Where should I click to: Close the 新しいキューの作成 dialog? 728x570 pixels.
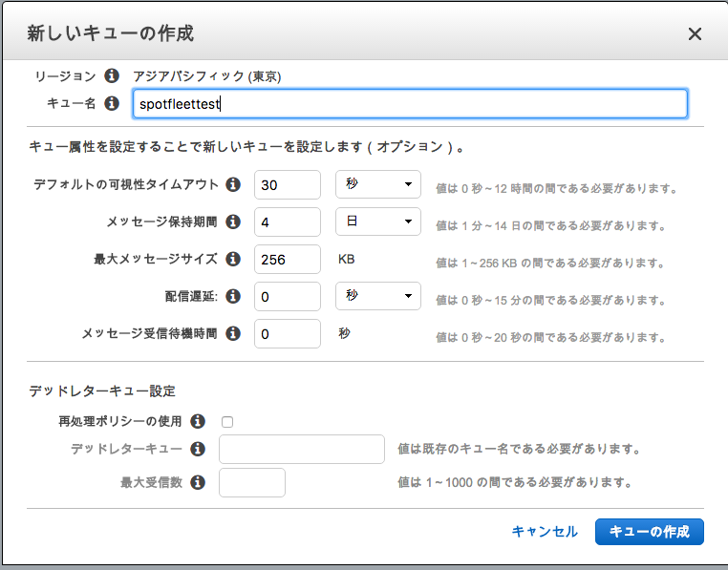click(695, 33)
